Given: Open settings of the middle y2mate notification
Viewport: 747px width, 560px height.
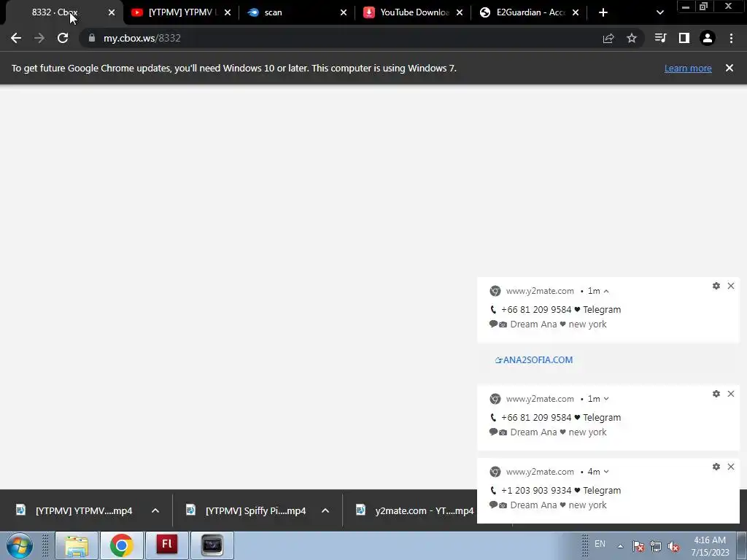Looking at the screenshot, I should tap(716, 394).
